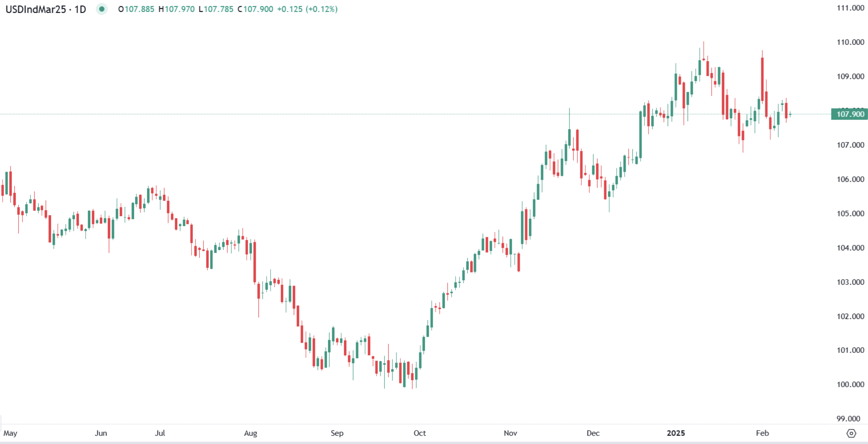Click the green market status dot
868x444 pixels.
click(x=101, y=9)
